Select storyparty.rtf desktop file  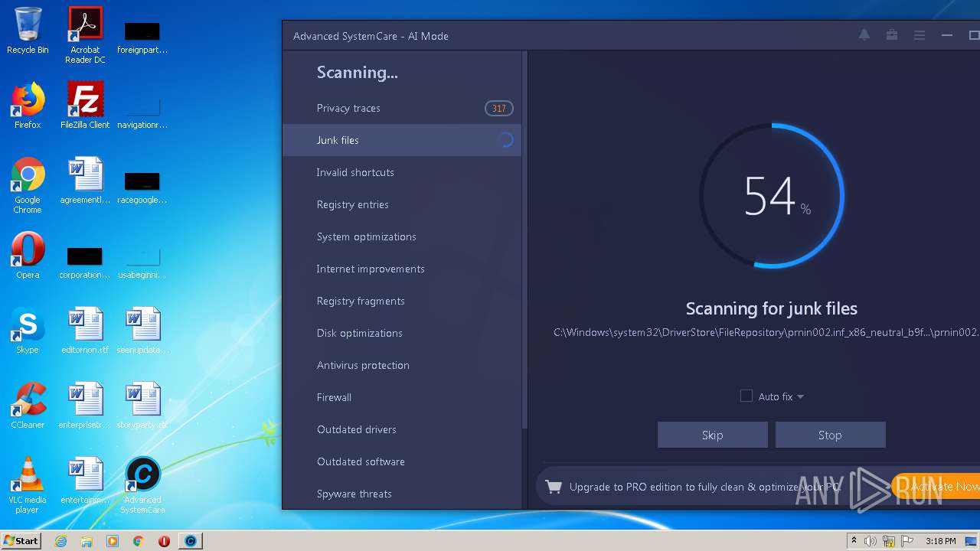142,406
